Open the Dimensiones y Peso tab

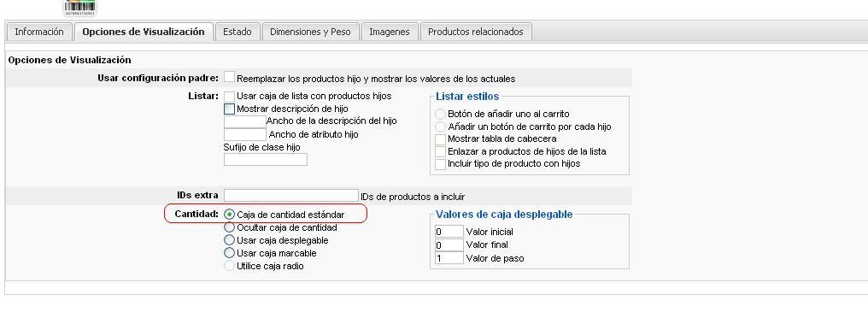point(311,32)
